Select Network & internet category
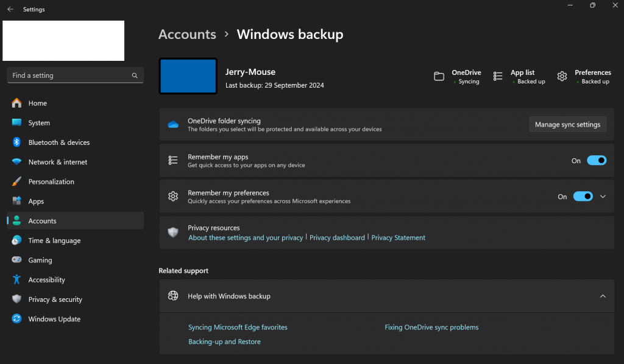Screen dimensions: 624x364 [75, 162]
